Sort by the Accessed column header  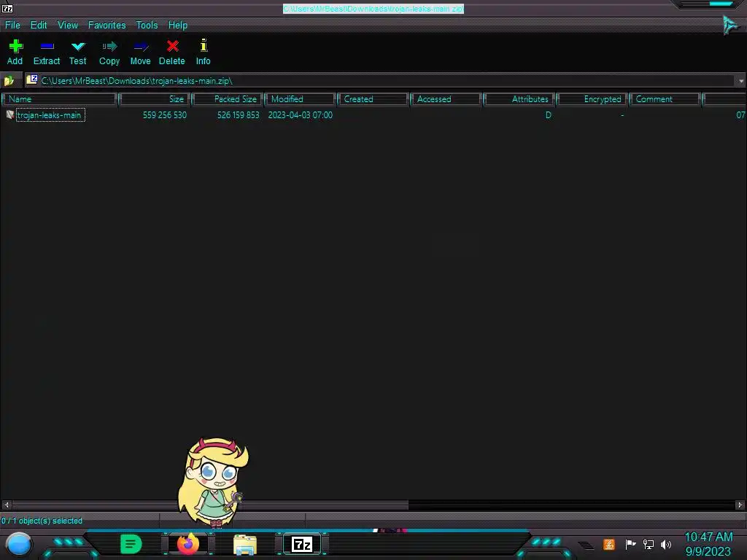coord(446,99)
